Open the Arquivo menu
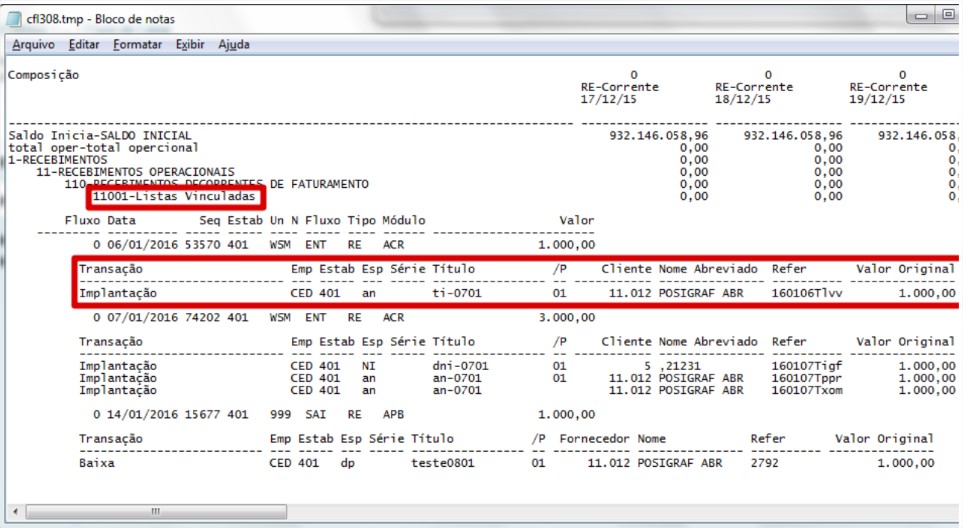 tap(33, 45)
